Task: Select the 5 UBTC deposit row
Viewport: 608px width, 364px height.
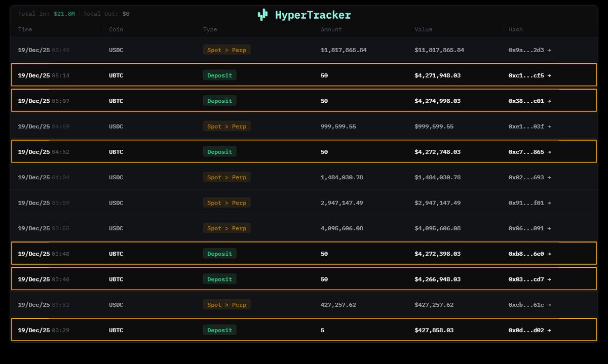Action: 304,330
